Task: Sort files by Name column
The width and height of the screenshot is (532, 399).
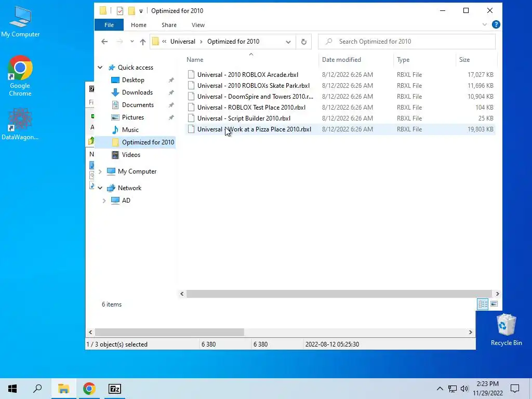Action: point(251,59)
